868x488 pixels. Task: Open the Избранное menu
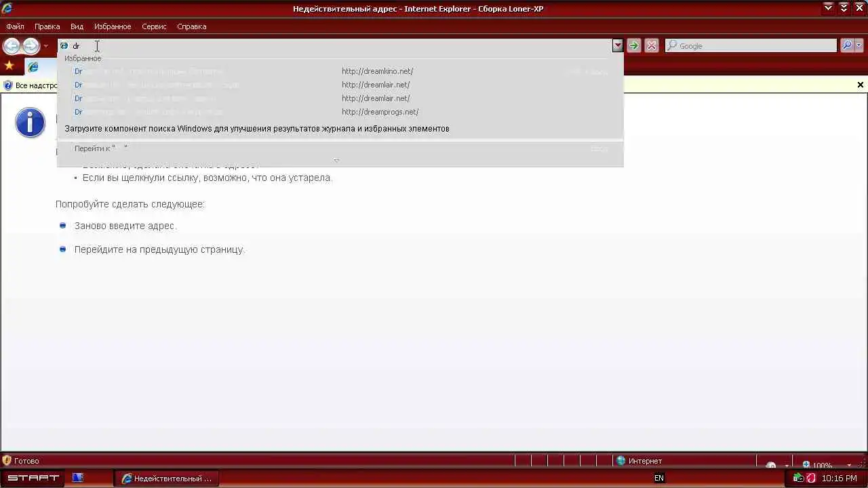(113, 26)
